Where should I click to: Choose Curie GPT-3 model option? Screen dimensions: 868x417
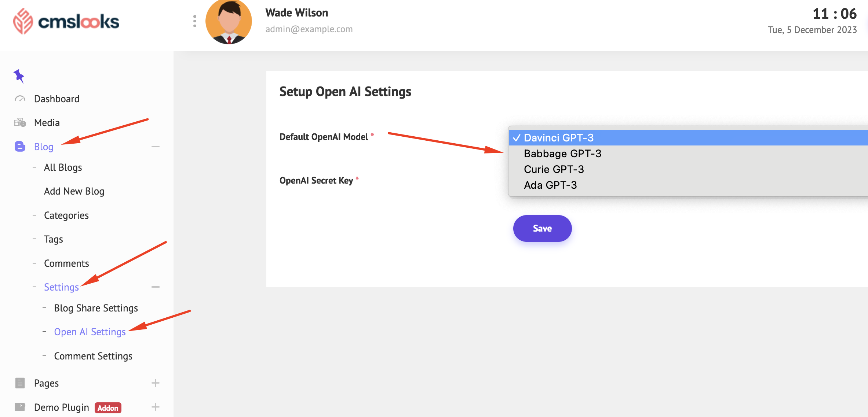coord(688,169)
